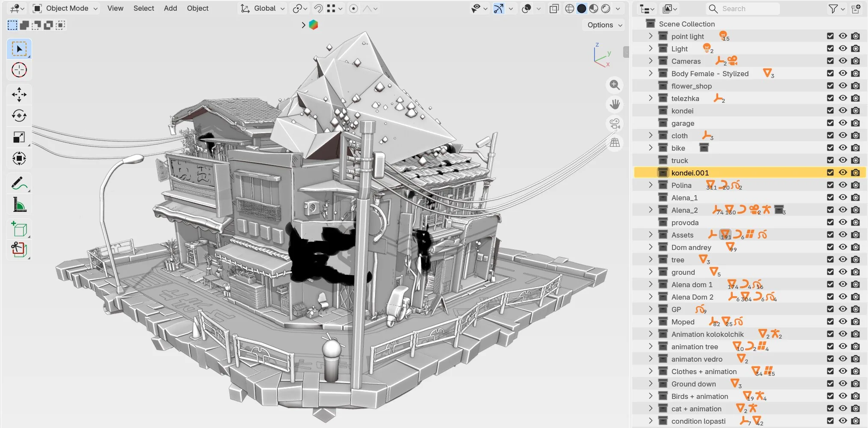
Task: Hide the Polina collection eye icon
Action: click(x=843, y=185)
